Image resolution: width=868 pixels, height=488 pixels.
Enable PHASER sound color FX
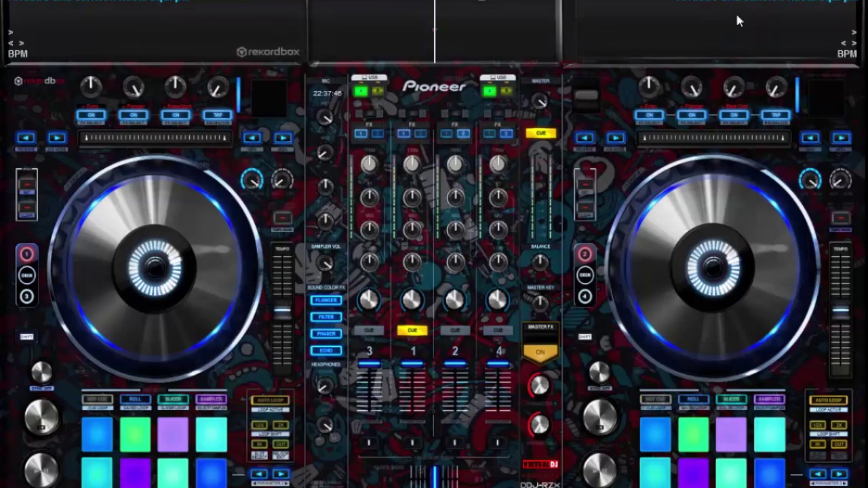click(326, 333)
